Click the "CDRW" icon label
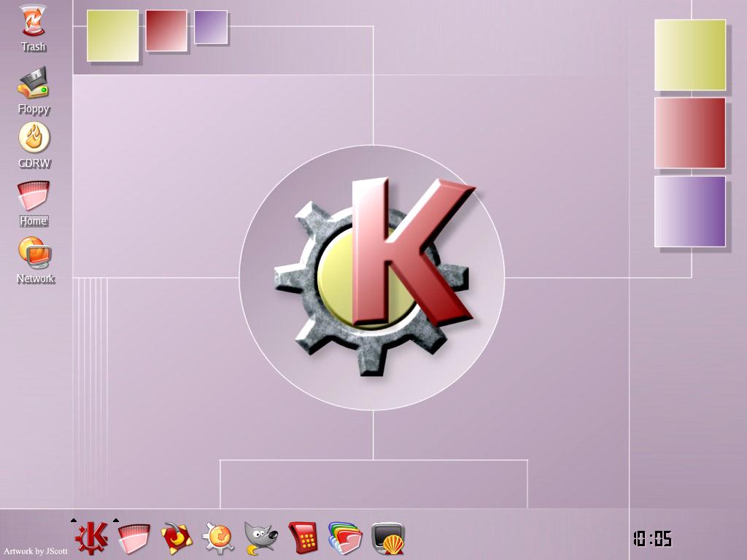Viewport: 747px width, 560px height. click(34, 163)
